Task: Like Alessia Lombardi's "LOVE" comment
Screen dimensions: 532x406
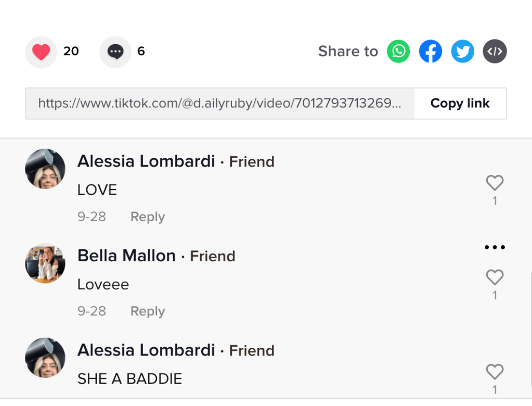Action: [x=495, y=183]
